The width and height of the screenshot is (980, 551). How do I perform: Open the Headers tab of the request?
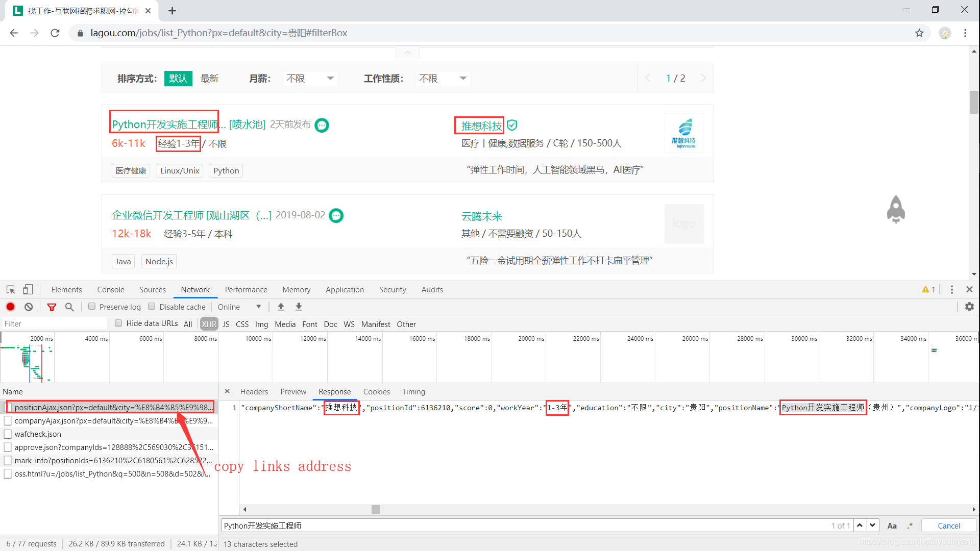click(x=254, y=391)
